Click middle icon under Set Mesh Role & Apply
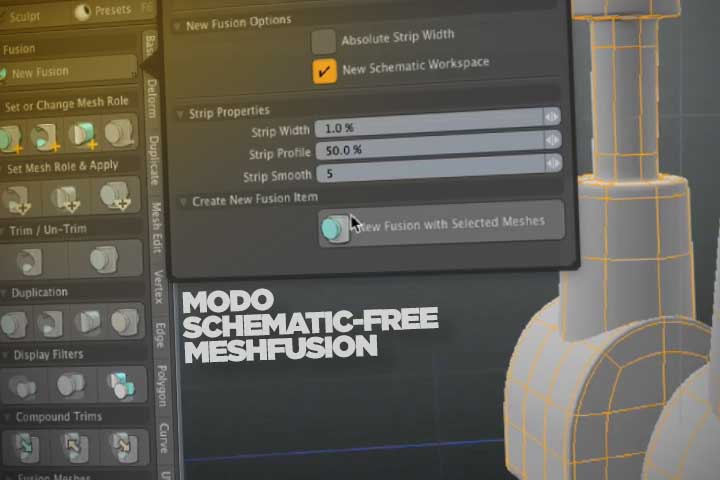The image size is (720, 480). [x=65, y=198]
